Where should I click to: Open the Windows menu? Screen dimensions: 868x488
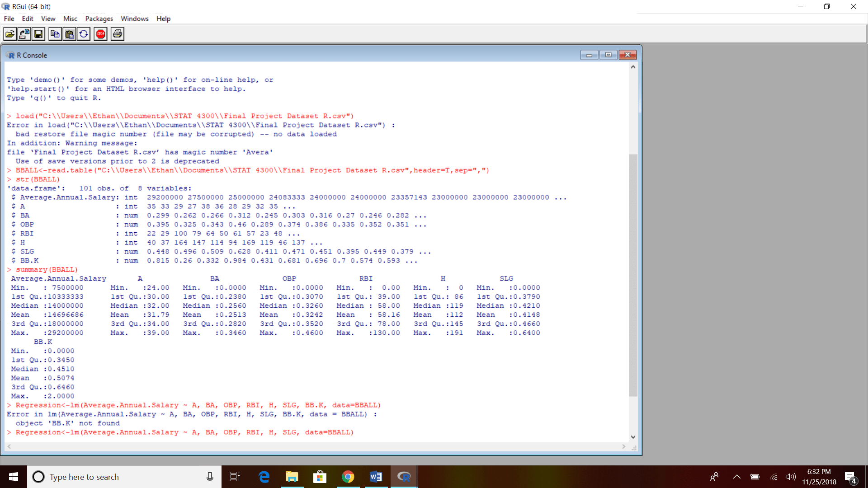point(134,19)
